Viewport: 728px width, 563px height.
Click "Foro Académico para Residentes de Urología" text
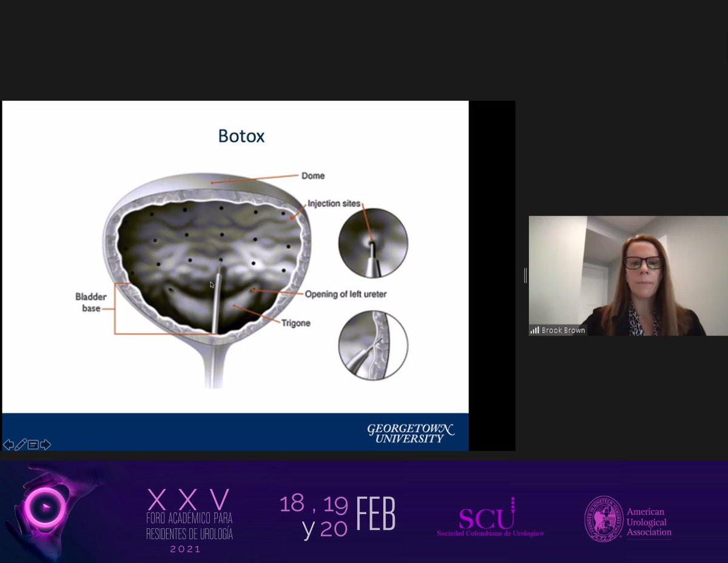189,527
